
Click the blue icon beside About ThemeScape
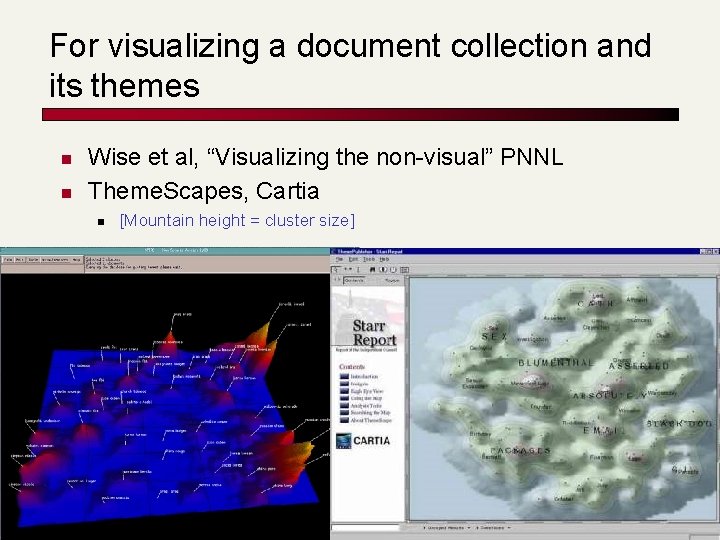(344, 420)
